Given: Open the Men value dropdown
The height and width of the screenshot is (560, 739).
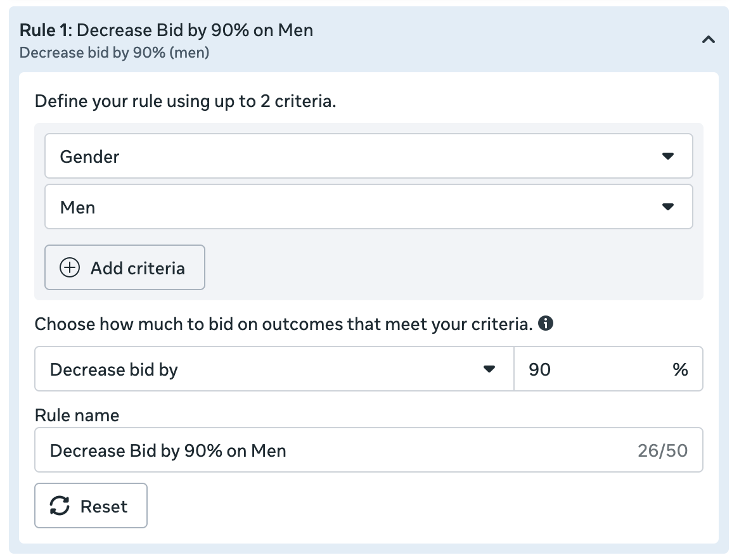Looking at the screenshot, I should 355,207.
